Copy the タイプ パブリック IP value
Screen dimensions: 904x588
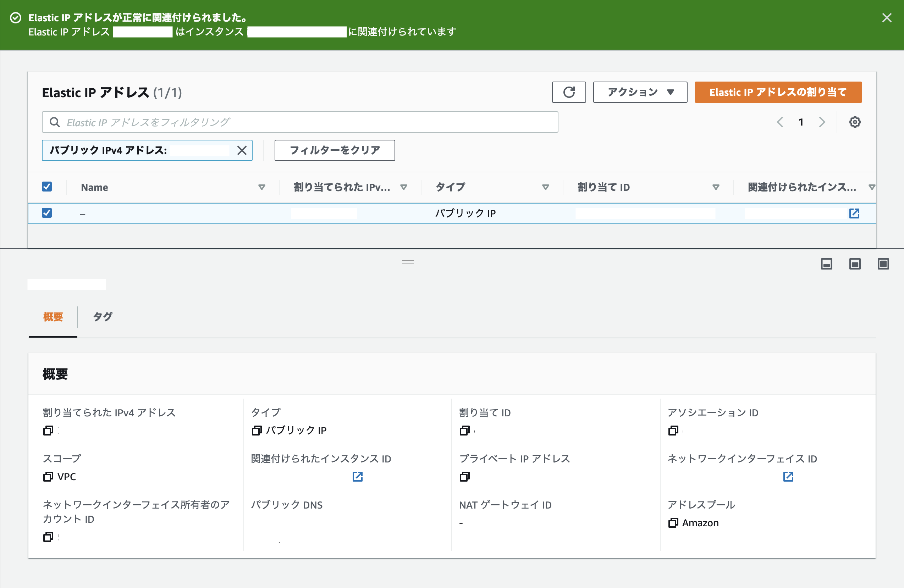click(x=257, y=431)
